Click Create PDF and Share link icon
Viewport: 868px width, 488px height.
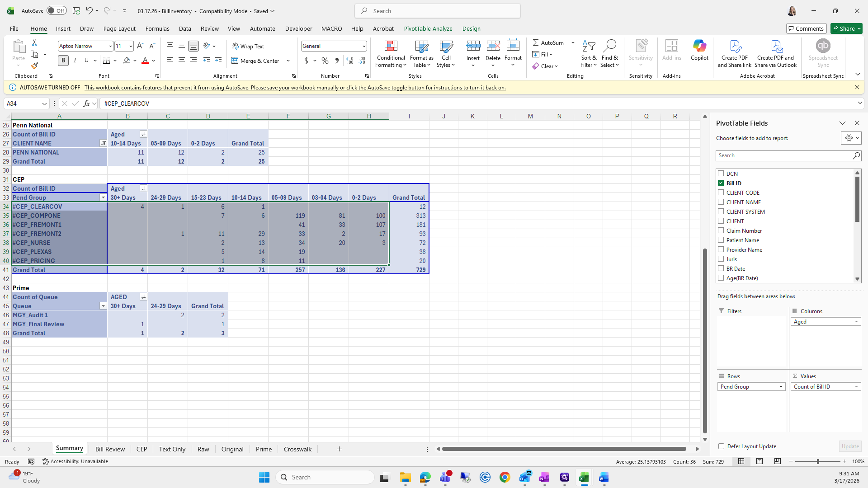[x=735, y=47]
